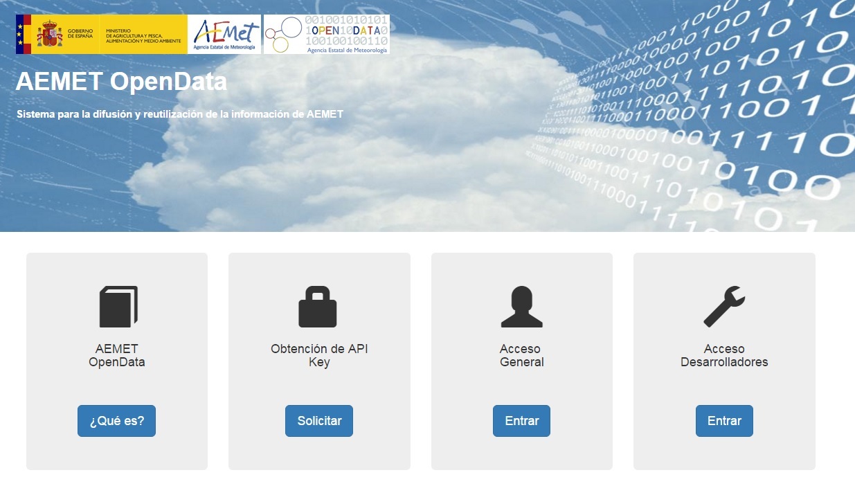
Task: Click the AEMET OpenData card label
Action: [x=117, y=355]
